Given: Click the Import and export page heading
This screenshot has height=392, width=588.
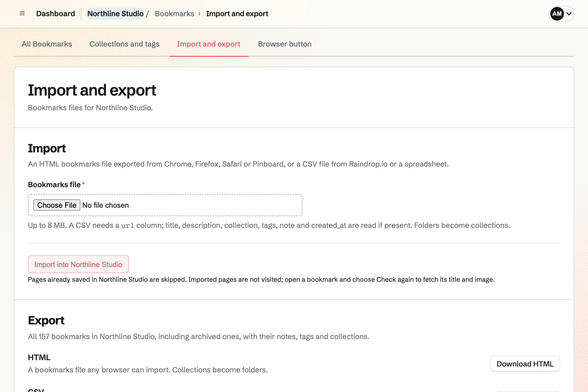Looking at the screenshot, I should tap(92, 90).
